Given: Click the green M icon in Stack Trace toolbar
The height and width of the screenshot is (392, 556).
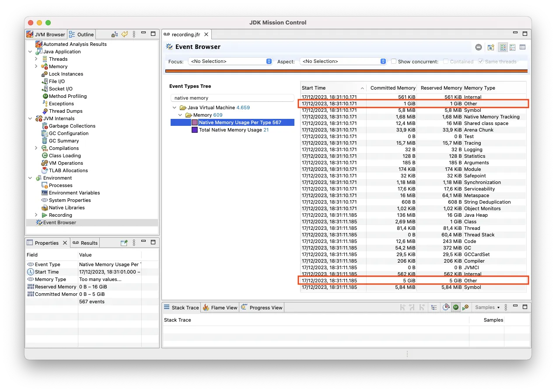Looking at the screenshot, I should click(456, 307).
